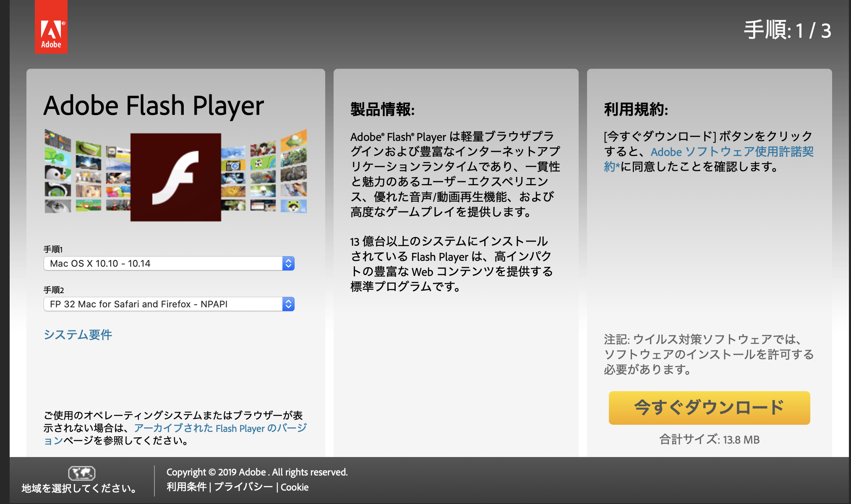The image size is (851, 504).
Task: Open the システム要件 link
Action: [x=78, y=335]
